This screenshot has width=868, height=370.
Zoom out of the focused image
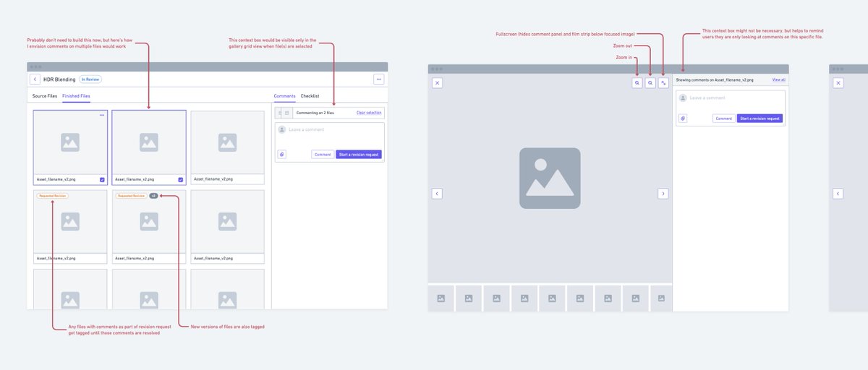(650, 83)
